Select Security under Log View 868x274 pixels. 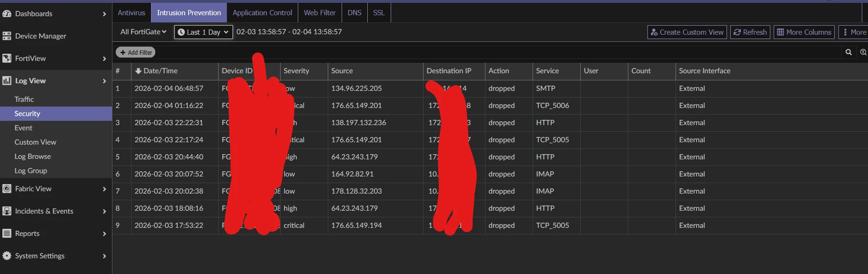[x=56, y=114]
